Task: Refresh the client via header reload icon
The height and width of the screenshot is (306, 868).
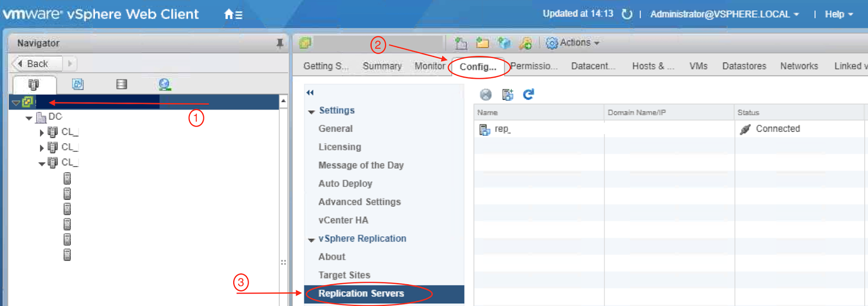Action: pos(627,14)
